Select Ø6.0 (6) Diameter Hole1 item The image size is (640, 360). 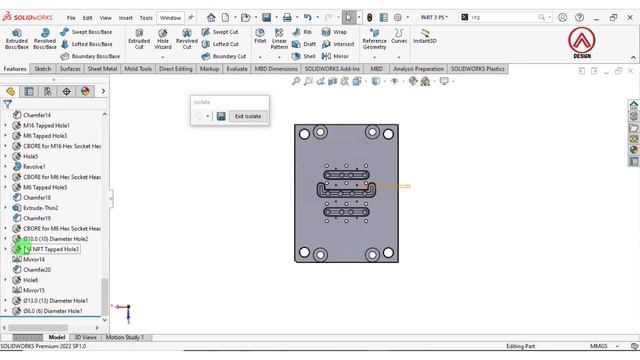[52, 311]
